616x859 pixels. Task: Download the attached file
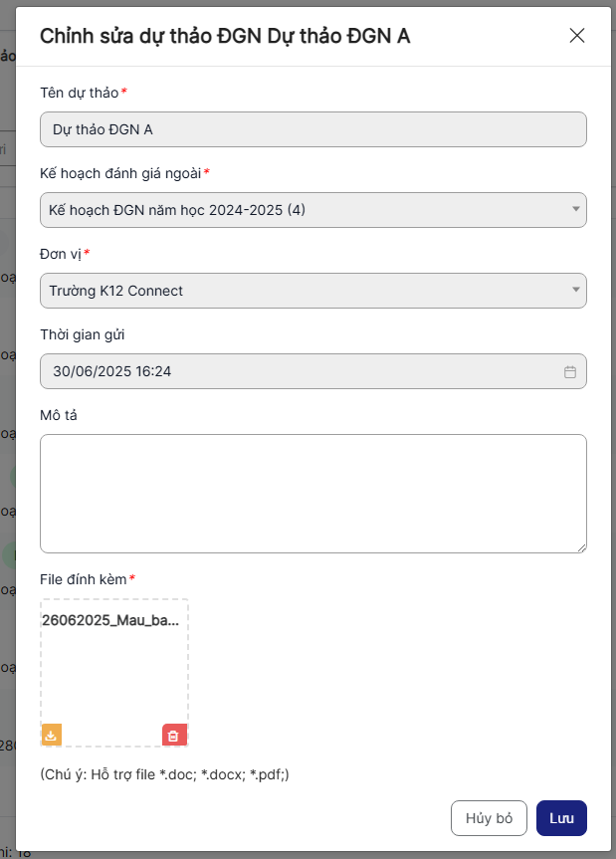coord(52,736)
